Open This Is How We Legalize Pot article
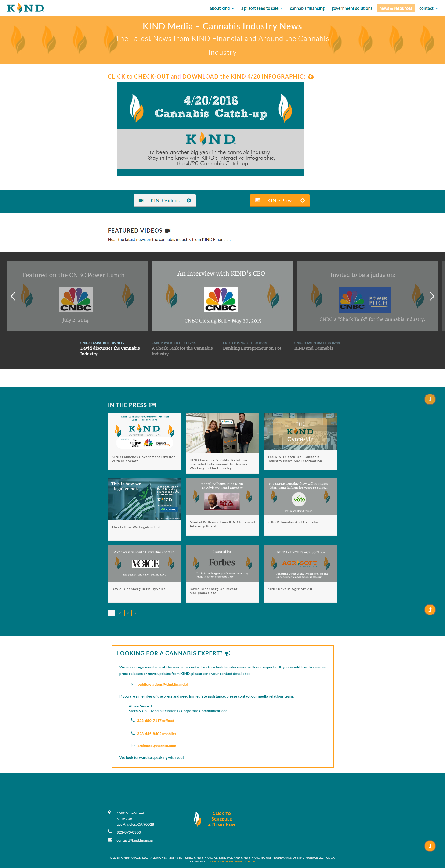Screen dimensions: 445x868 click(x=144, y=509)
